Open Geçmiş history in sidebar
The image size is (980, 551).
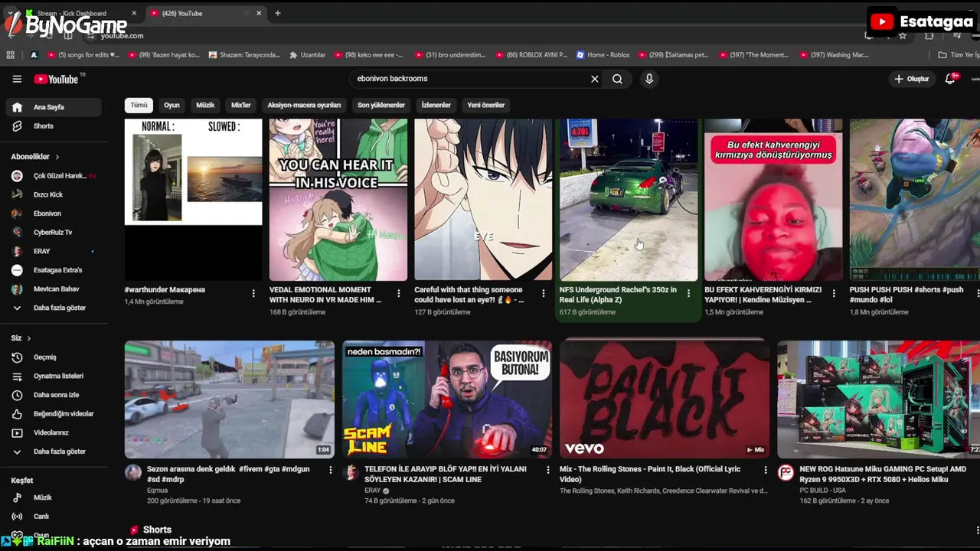tap(53, 357)
